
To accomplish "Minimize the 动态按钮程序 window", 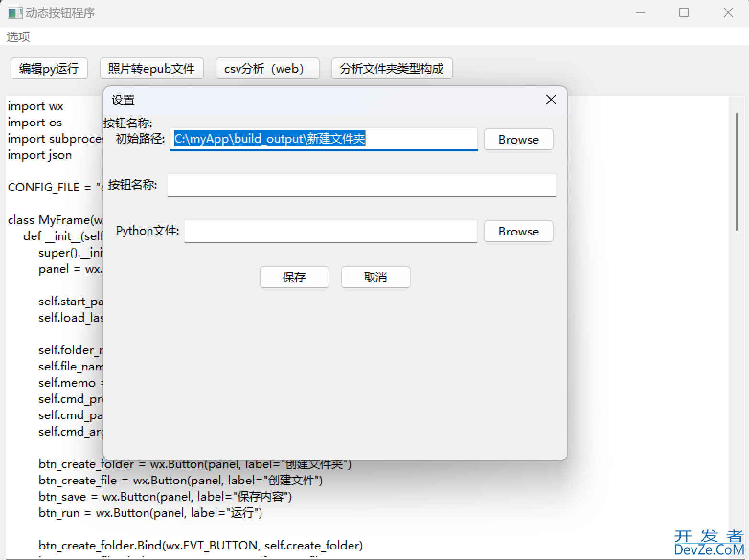I will 640,13.
